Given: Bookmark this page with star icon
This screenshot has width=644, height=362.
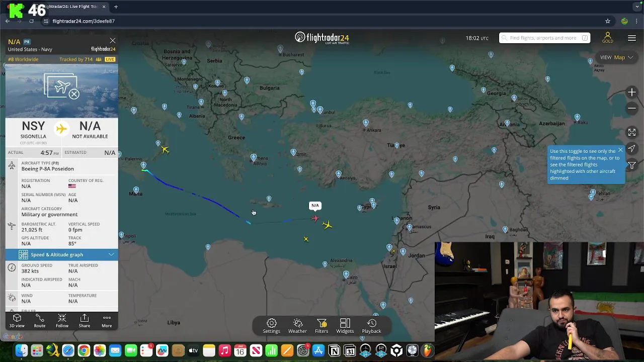Looking at the screenshot, I should (608, 21).
